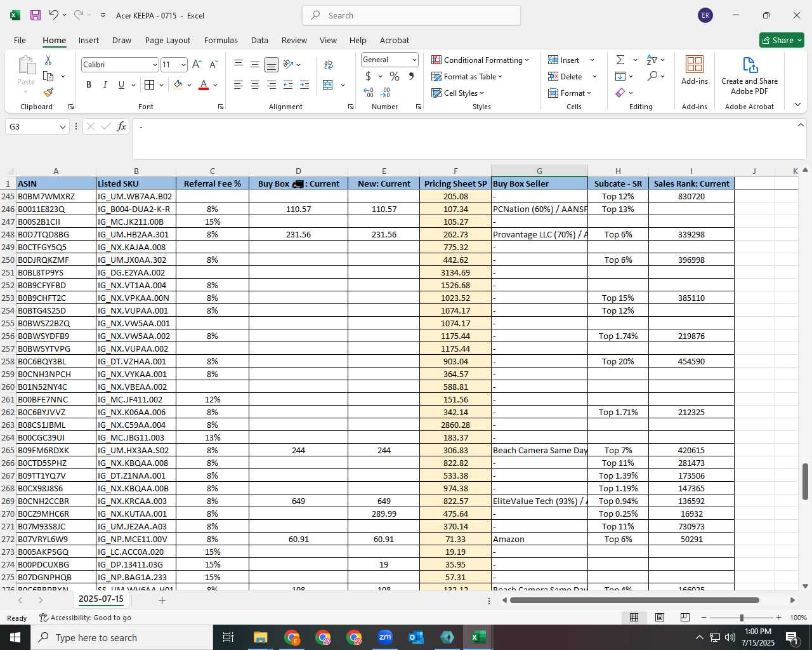The width and height of the screenshot is (812, 650).
Task: Click the Increase Indent icon
Action: point(304,84)
